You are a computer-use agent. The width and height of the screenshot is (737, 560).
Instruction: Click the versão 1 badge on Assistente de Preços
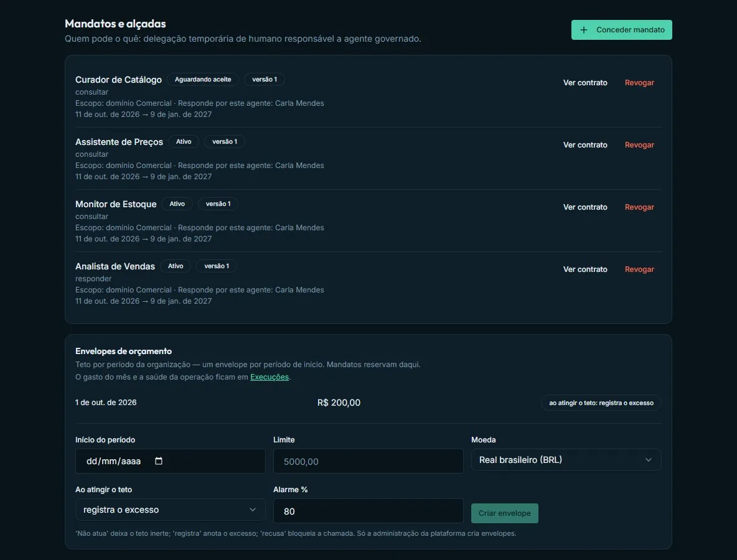[x=225, y=142]
